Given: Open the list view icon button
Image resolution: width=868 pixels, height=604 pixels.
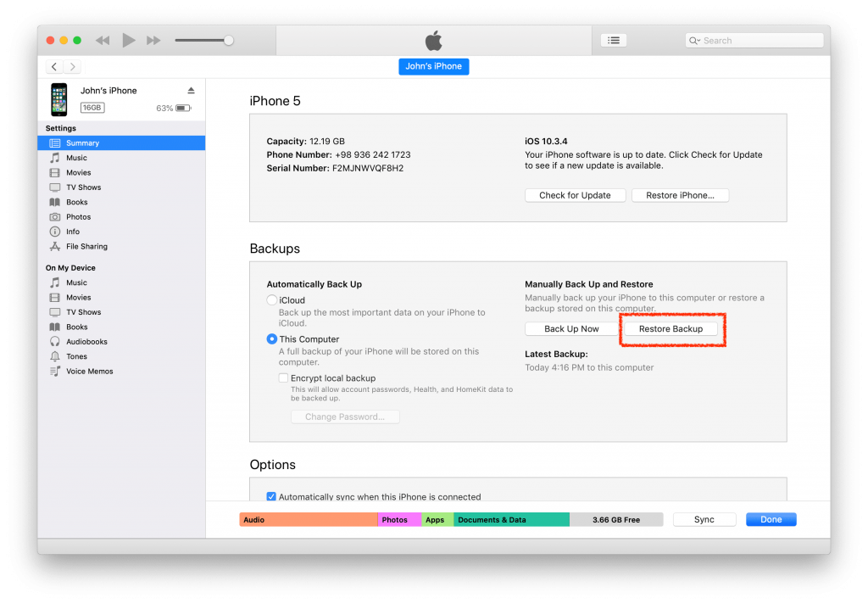Looking at the screenshot, I should pos(614,41).
